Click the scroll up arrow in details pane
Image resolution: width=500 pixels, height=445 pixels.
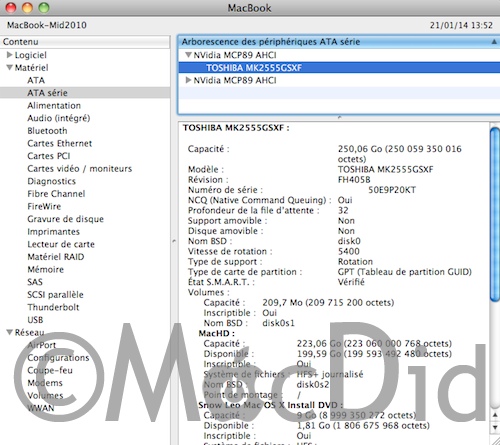click(495, 415)
